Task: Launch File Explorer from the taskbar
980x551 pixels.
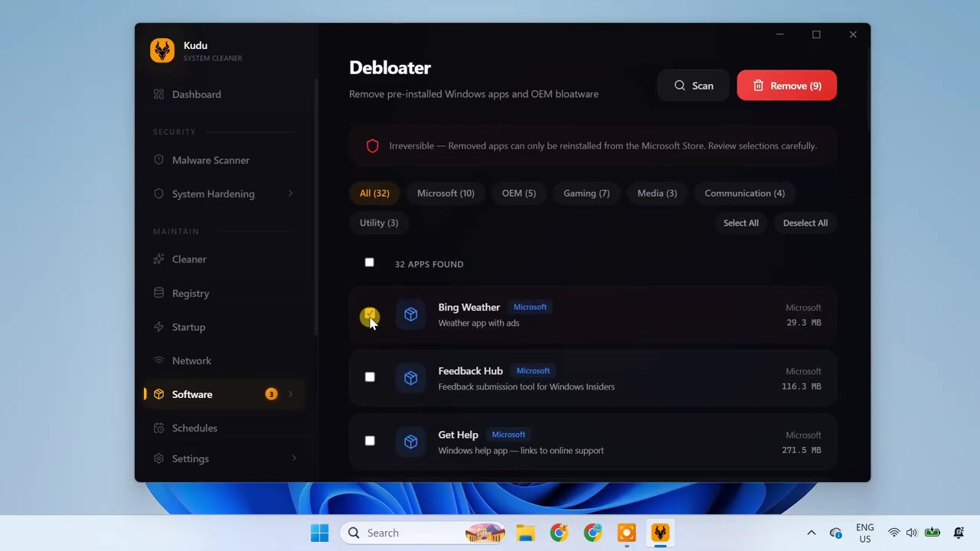Action: click(525, 533)
